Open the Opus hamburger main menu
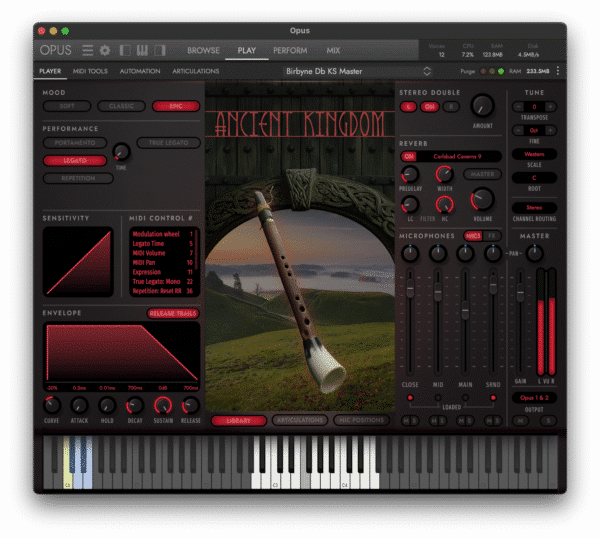Screen dimensions: 600x538 [88, 50]
